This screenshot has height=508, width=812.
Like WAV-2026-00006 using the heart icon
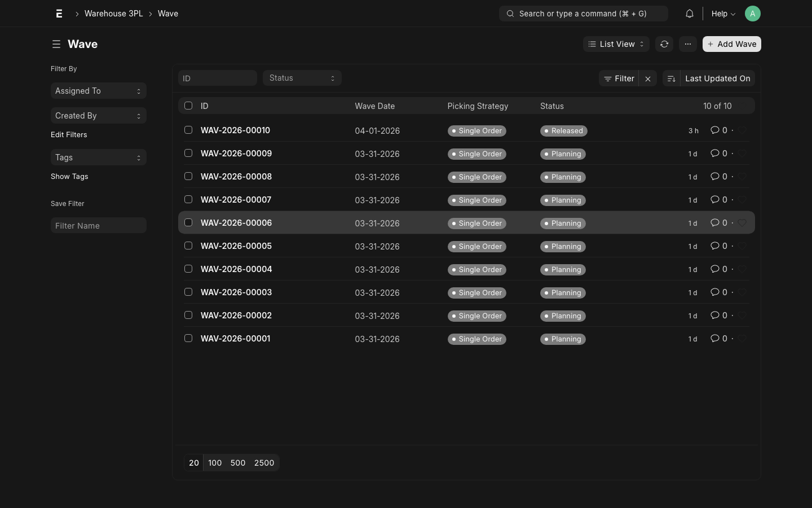[743, 223]
